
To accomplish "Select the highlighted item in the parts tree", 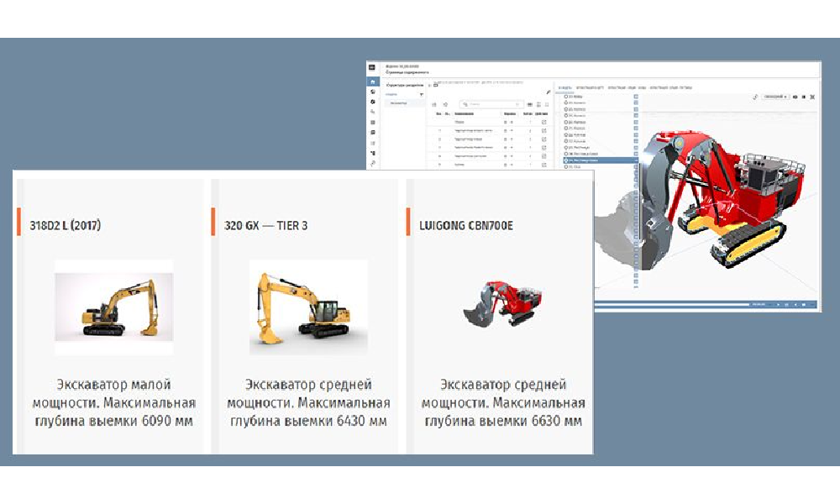I will pos(596,160).
